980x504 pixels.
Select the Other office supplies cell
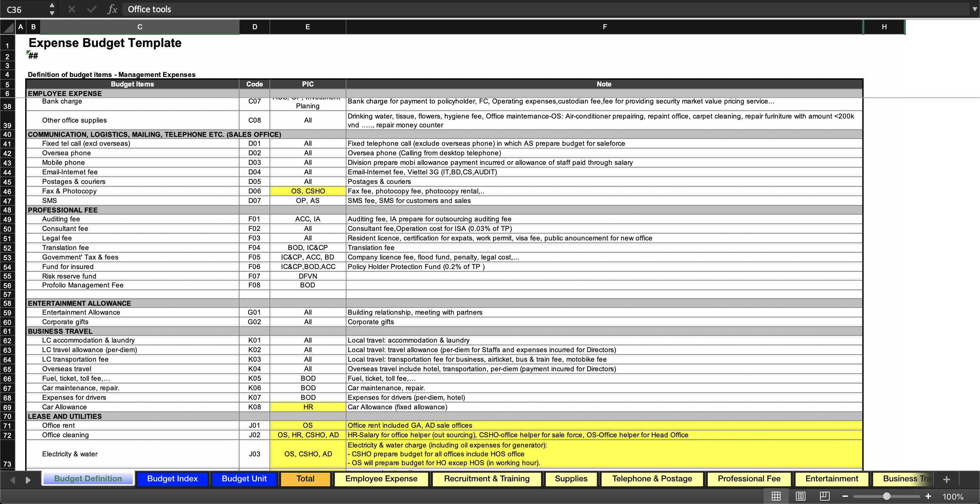132,120
